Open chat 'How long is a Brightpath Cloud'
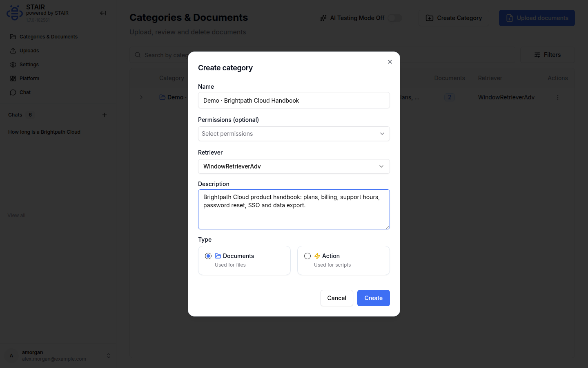Image resolution: width=588 pixels, height=368 pixels. pyautogui.click(x=44, y=132)
